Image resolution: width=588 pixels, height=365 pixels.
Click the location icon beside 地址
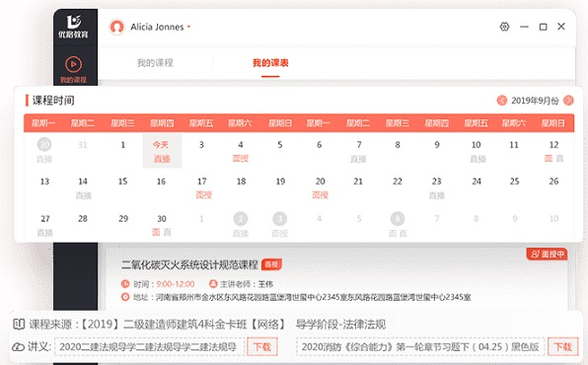(x=125, y=297)
